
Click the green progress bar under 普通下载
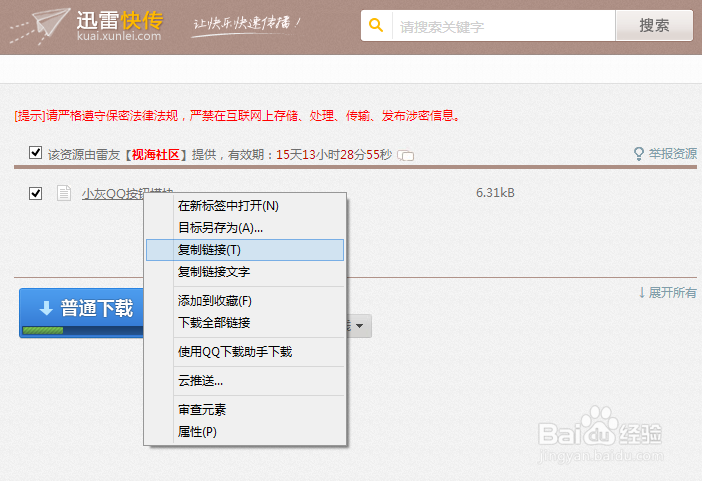(x=43, y=331)
